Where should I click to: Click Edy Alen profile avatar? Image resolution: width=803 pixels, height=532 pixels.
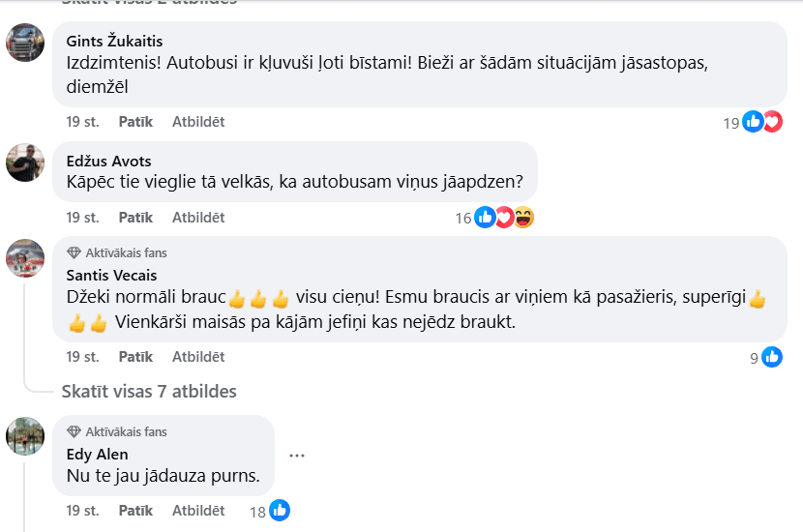25,436
